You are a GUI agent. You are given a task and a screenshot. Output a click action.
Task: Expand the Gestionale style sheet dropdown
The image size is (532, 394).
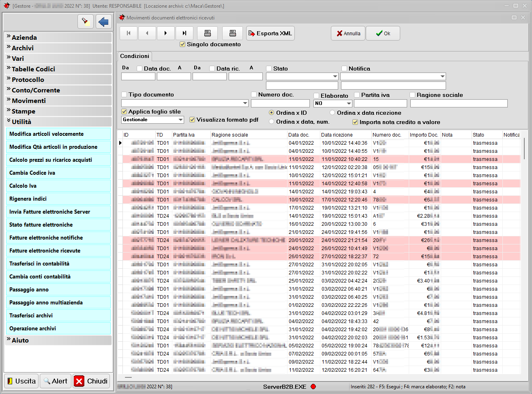point(181,120)
